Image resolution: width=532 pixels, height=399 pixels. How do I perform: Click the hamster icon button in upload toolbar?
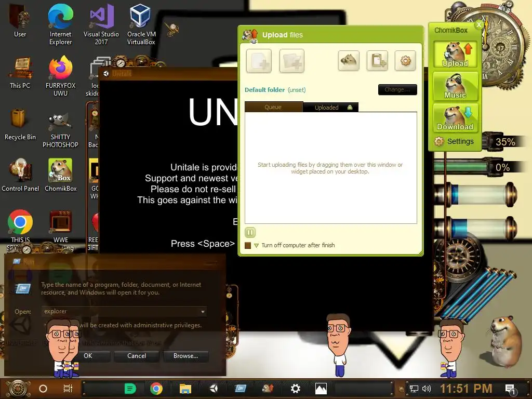349,61
